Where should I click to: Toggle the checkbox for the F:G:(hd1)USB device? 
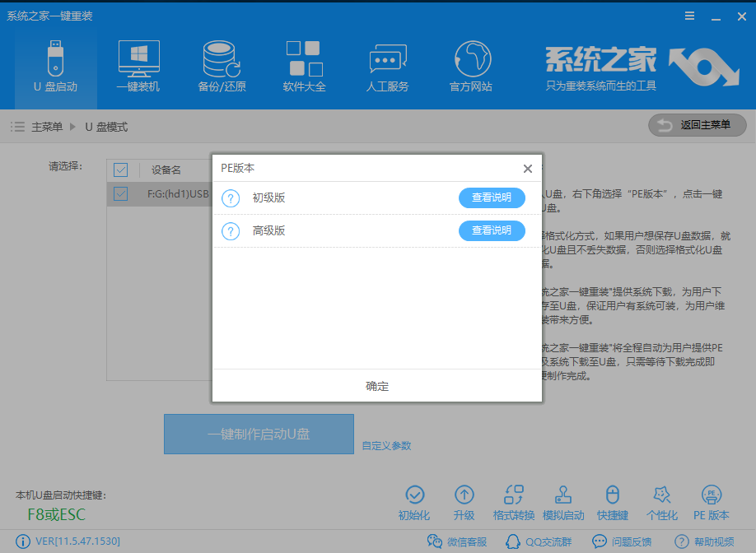(x=120, y=194)
